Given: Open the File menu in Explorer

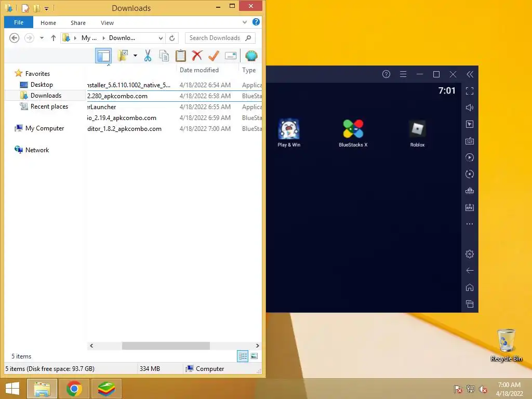Looking at the screenshot, I should pyautogui.click(x=19, y=22).
